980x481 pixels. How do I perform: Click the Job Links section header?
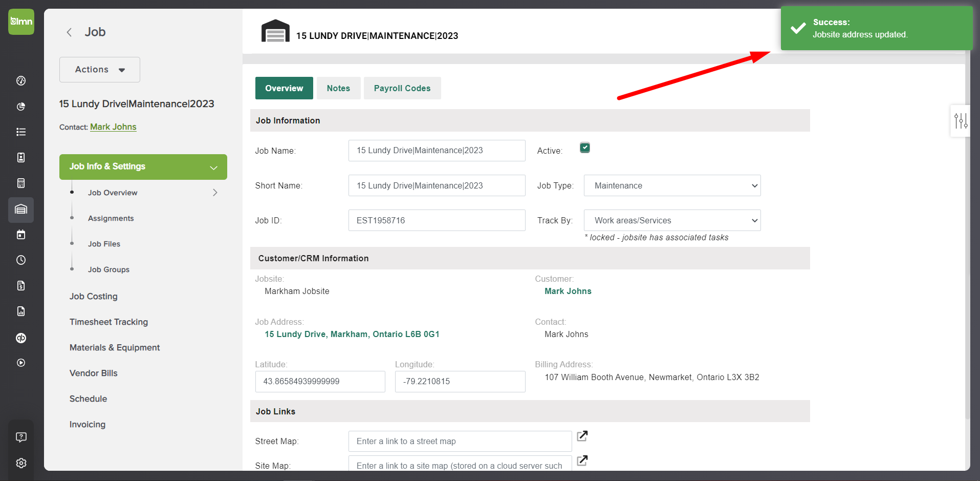[x=530, y=411]
